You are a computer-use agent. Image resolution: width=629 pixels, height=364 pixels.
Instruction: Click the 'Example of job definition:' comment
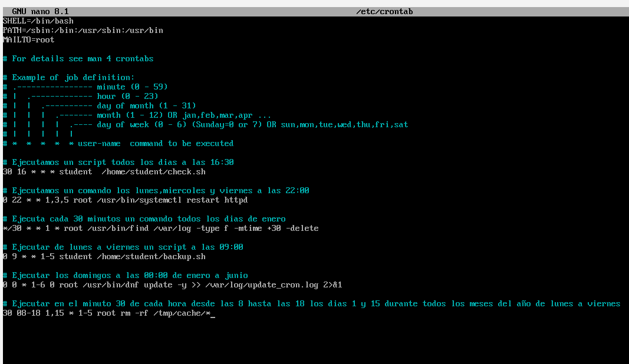point(68,77)
